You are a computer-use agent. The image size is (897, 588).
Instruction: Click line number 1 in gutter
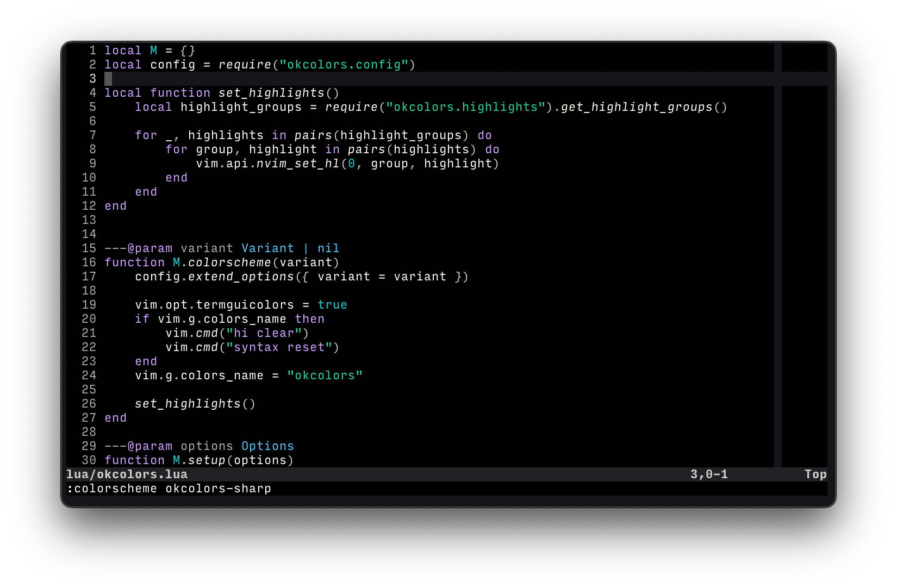(93, 51)
